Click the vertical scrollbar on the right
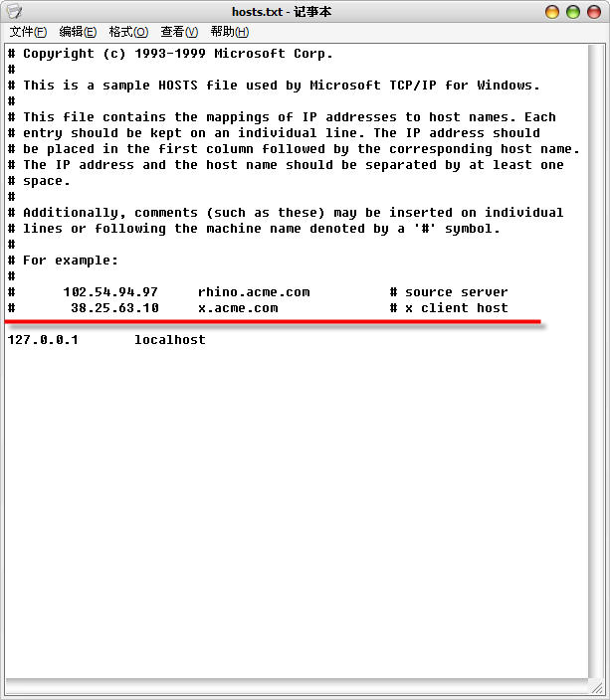610x700 pixels. 597,362
